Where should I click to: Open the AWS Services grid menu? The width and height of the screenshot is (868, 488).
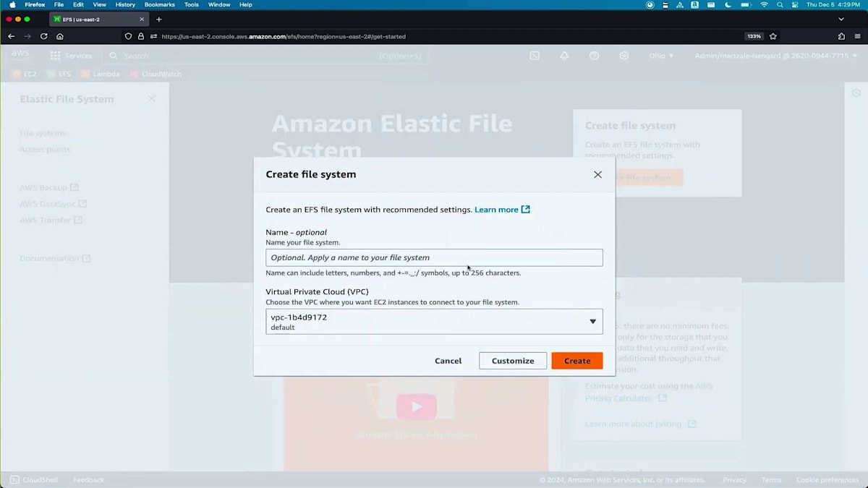71,56
